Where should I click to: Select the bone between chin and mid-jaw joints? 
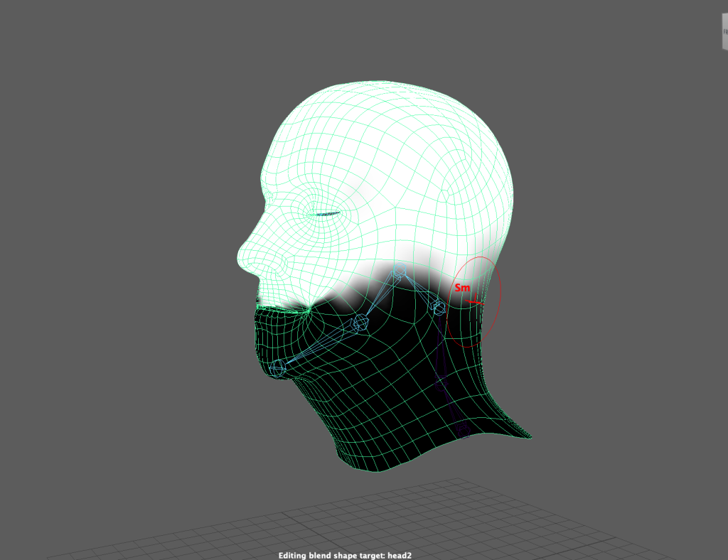318,345
